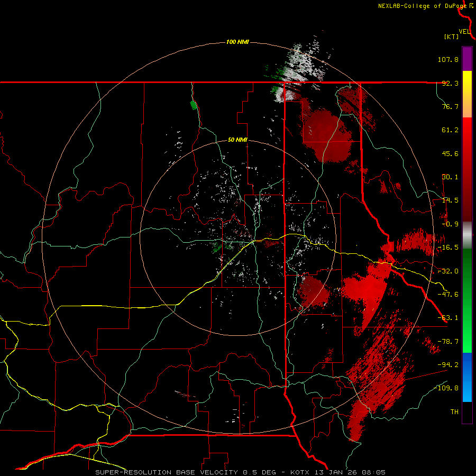Screen dimensions: 476x476
Task: Pick the green segment of the velocity scale
Action: (x=467, y=300)
